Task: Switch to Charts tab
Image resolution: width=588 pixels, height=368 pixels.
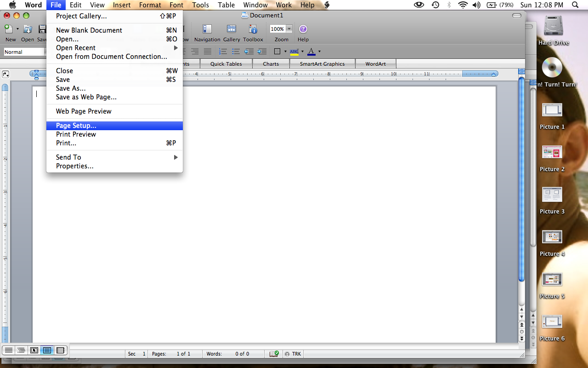Action: tap(271, 64)
